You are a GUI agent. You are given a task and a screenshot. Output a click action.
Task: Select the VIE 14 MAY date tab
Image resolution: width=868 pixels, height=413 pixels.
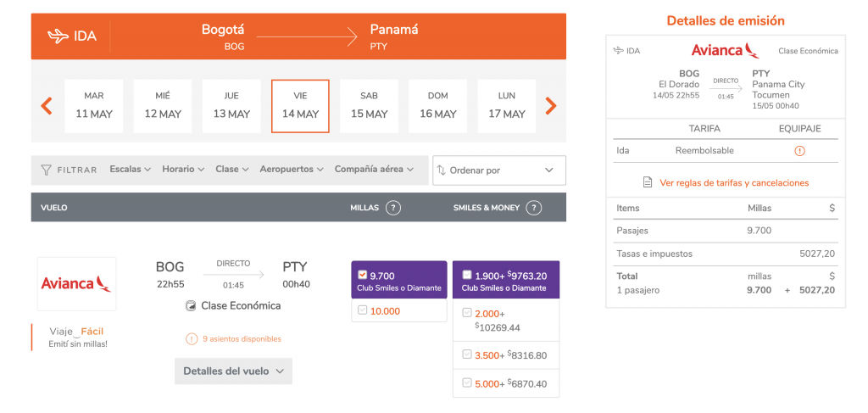tap(301, 106)
